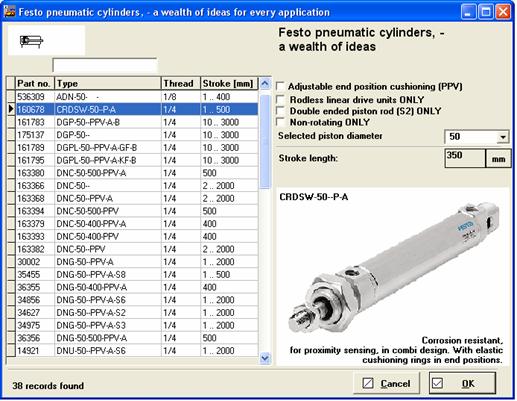
Task: Click the Stroke [mm] column header
Action: click(x=229, y=83)
